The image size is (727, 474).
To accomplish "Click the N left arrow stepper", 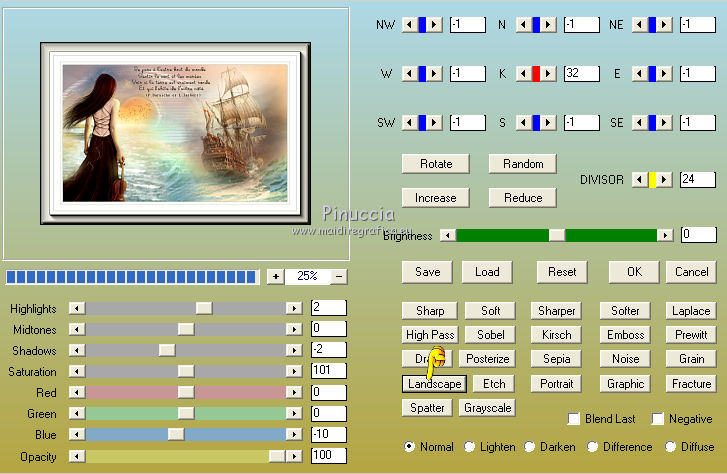I will tap(524, 25).
